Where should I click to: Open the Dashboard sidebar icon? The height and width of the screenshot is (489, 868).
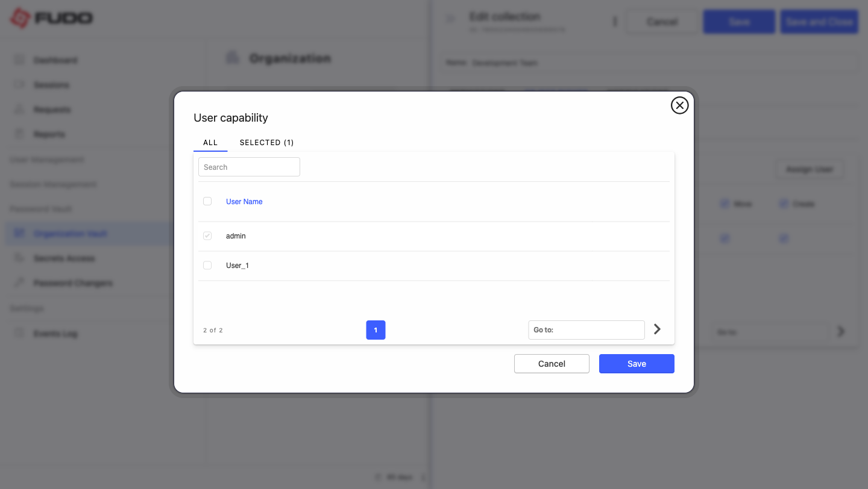[x=20, y=60]
